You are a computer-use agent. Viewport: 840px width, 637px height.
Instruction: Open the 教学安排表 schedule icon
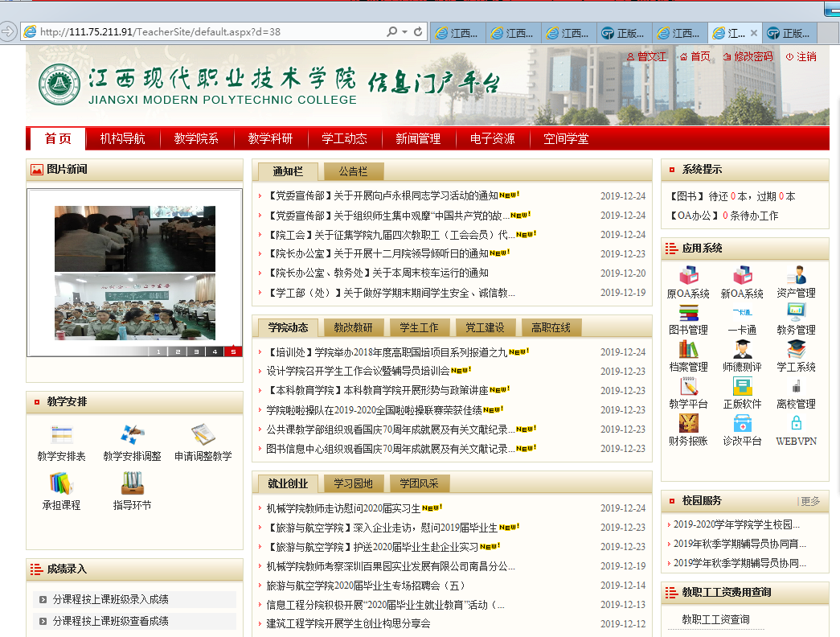click(x=61, y=435)
